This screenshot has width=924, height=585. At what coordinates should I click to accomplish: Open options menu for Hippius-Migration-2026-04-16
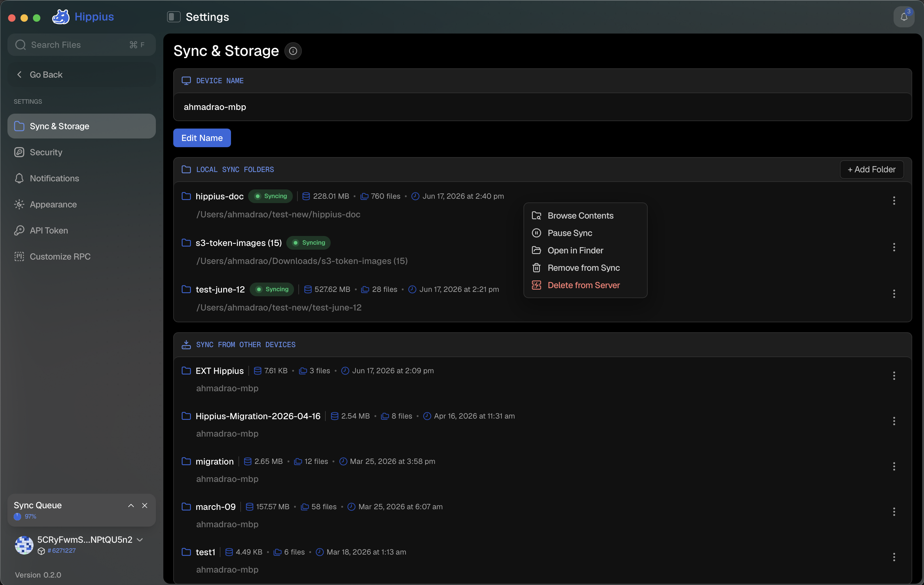894,421
